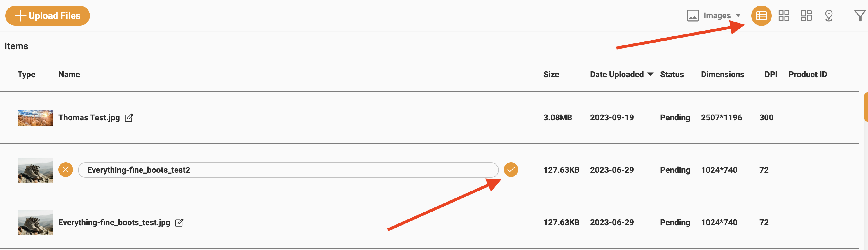The width and height of the screenshot is (868, 250).
Task: Click the Status column header
Action: click(672, 74)
